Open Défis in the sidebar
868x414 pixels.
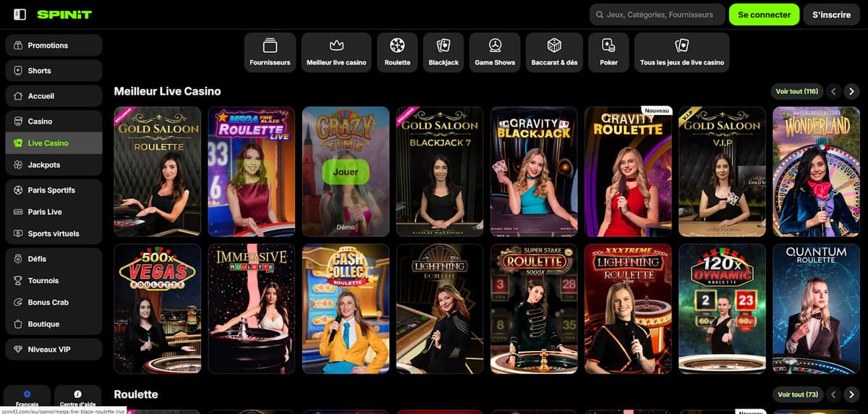(54, 259)
